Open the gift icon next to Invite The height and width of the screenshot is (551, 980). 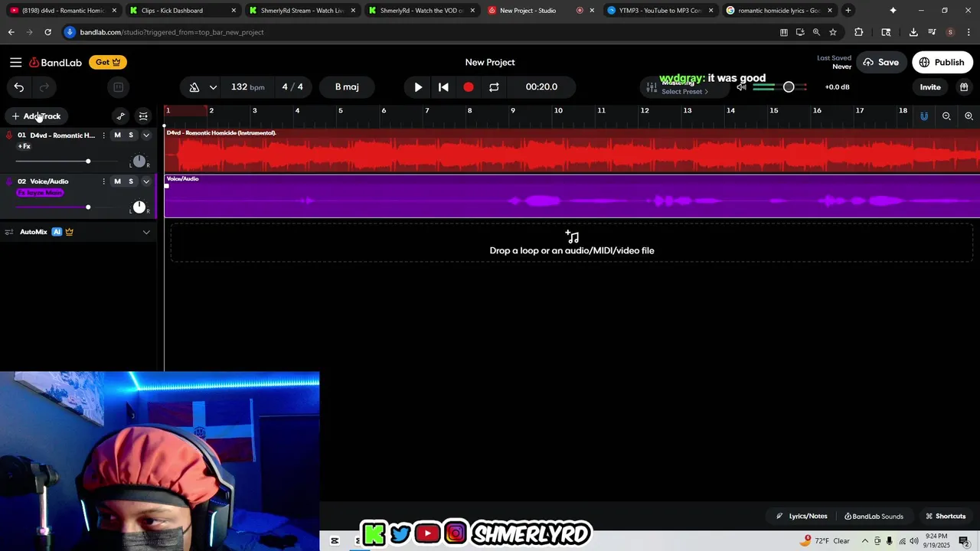tap(964, 87)
